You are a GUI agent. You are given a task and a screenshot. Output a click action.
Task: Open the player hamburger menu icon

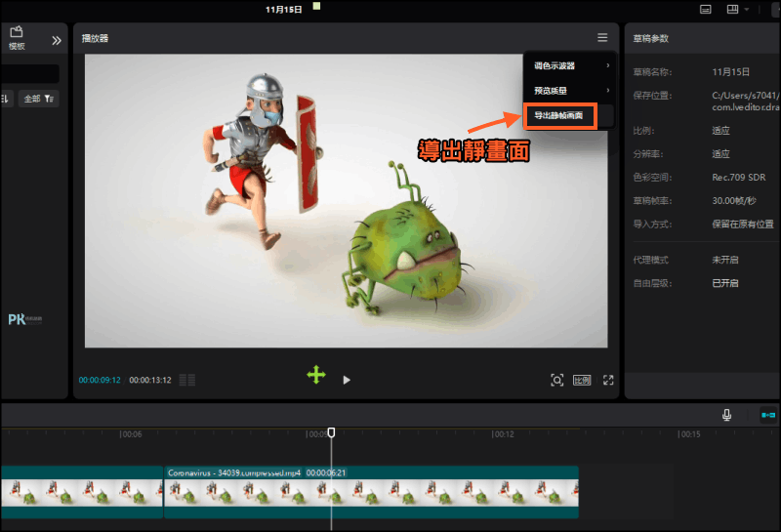pyautogui.click(x=602, y=37)
